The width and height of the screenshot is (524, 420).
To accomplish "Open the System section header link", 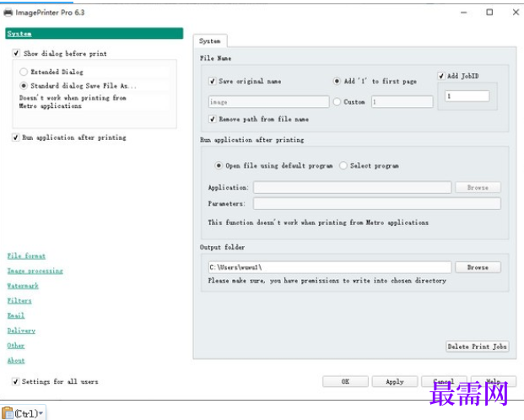I will (x=19, y=34).
